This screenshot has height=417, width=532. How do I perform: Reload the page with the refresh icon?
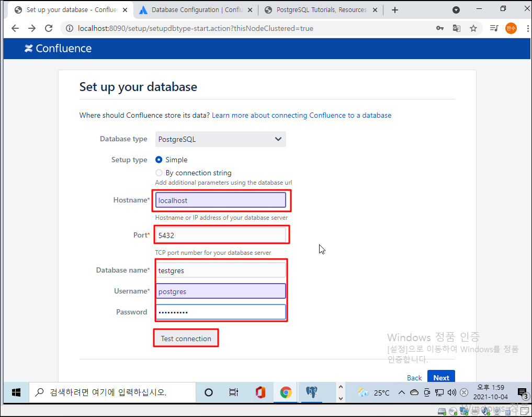coord(49,28)
